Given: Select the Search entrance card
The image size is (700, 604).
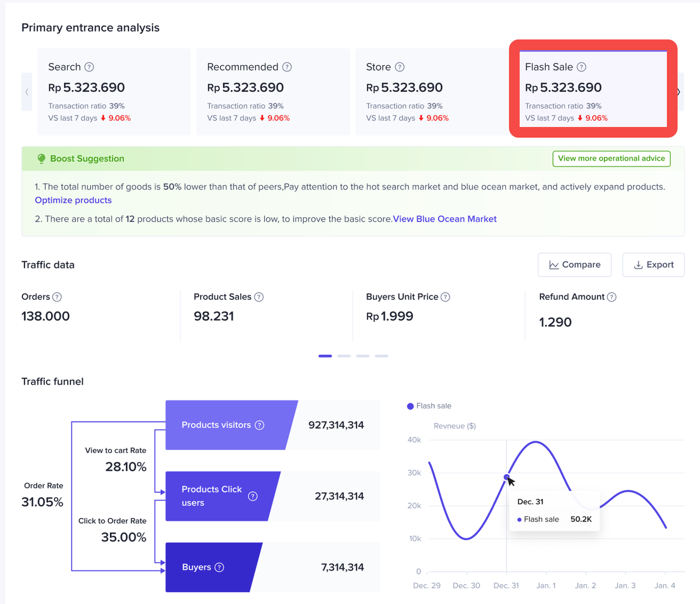Looking at the screenshot, I should (x=114, y=91).
